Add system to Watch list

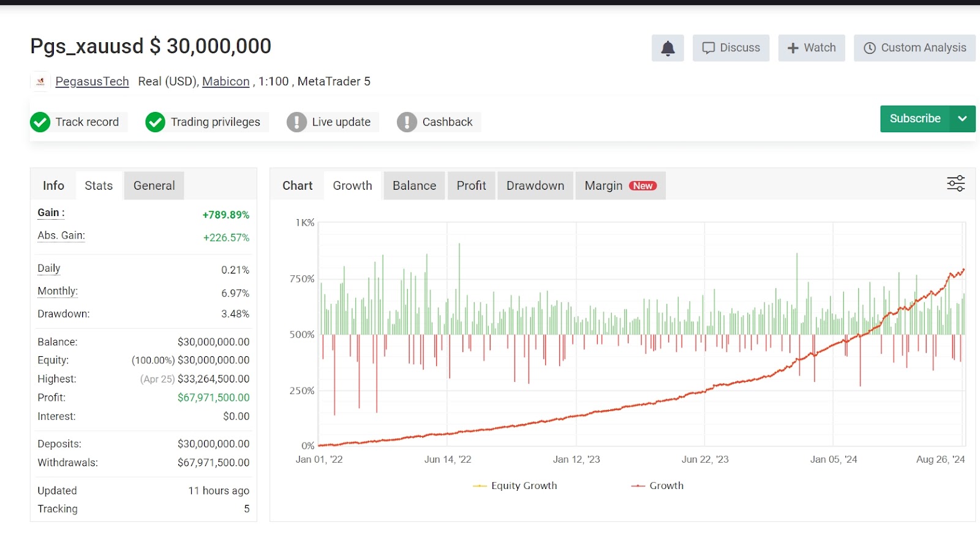[812, 48]
